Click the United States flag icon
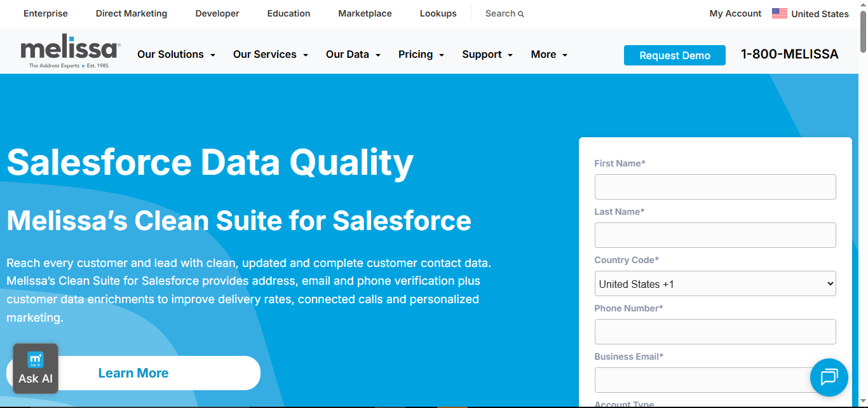Viewport: 868px width, 408px height. tap(779, 13)
